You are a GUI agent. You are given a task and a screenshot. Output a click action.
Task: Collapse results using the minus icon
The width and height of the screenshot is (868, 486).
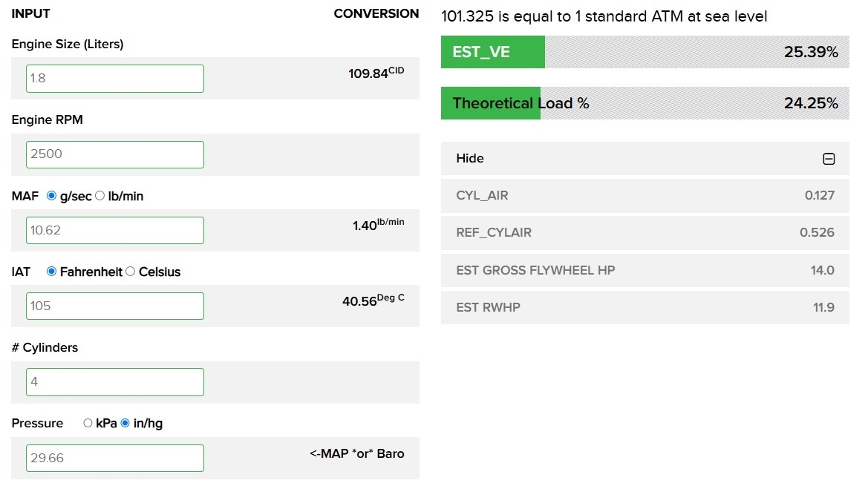coord(829,159)
